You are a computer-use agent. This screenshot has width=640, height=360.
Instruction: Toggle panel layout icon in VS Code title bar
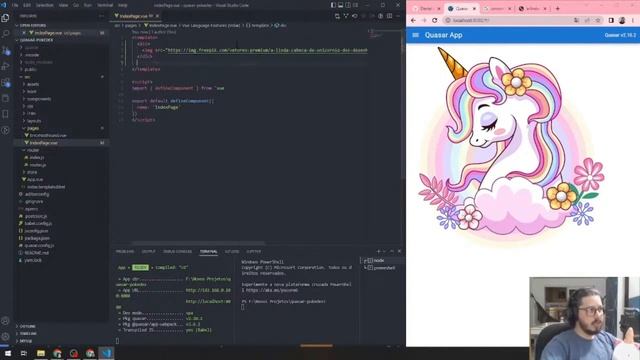coord(340,5)
